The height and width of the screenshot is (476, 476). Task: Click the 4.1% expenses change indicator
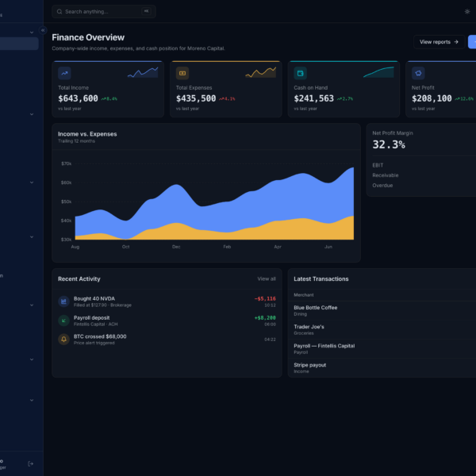tap(227, 98)
